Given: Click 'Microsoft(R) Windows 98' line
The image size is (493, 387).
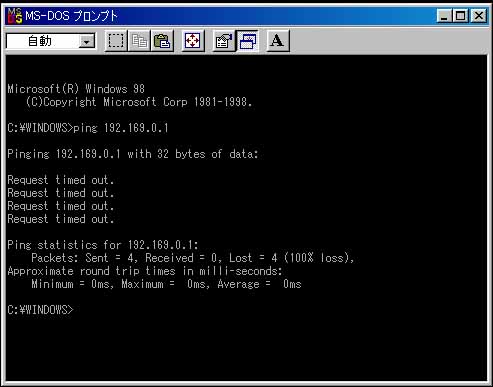Looking at the screenshot, I should pyautogui.click(x=76, y=89).
